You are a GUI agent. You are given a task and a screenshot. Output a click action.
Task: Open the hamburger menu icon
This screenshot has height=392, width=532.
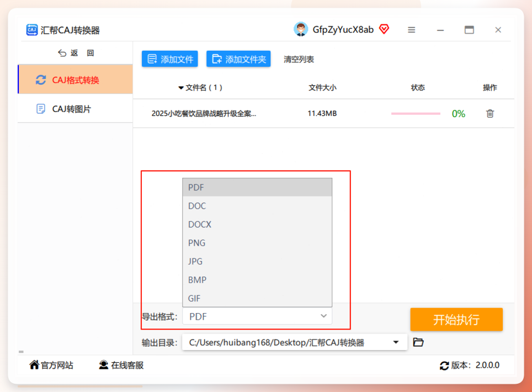coord(412,30)
